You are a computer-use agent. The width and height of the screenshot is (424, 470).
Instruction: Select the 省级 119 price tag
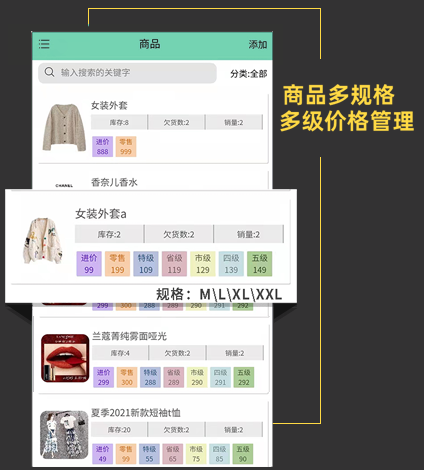[174, 264]
